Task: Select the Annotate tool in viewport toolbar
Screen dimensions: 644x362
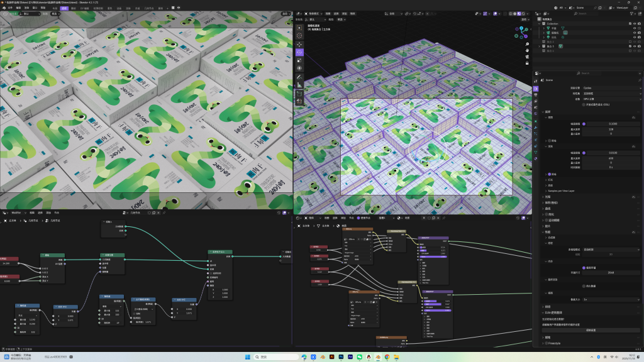Action: pos(299,77)
